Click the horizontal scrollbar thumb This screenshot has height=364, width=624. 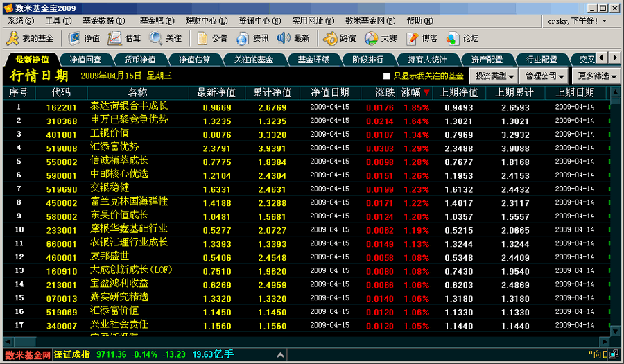click(x=25, y=342)
